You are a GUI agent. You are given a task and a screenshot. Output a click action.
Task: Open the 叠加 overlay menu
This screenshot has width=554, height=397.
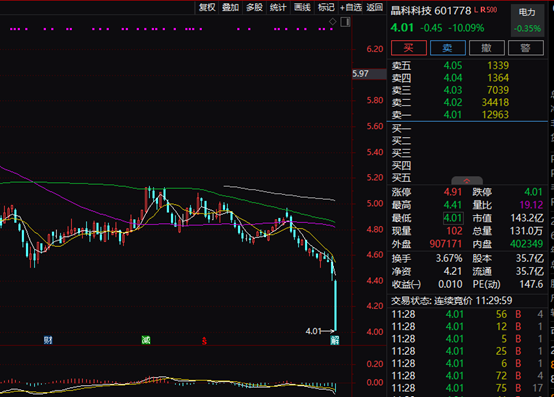pos(230,7)
